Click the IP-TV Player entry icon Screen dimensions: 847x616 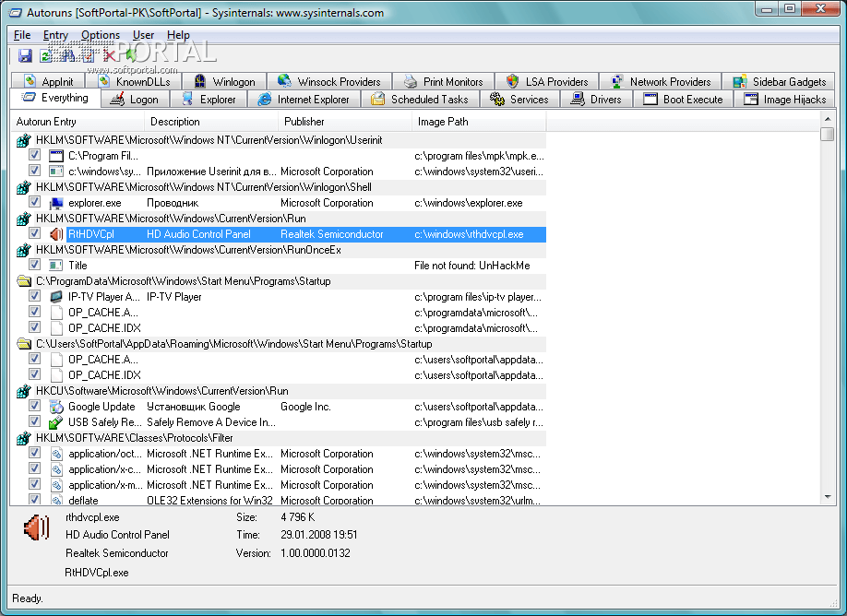click(56, 297)
